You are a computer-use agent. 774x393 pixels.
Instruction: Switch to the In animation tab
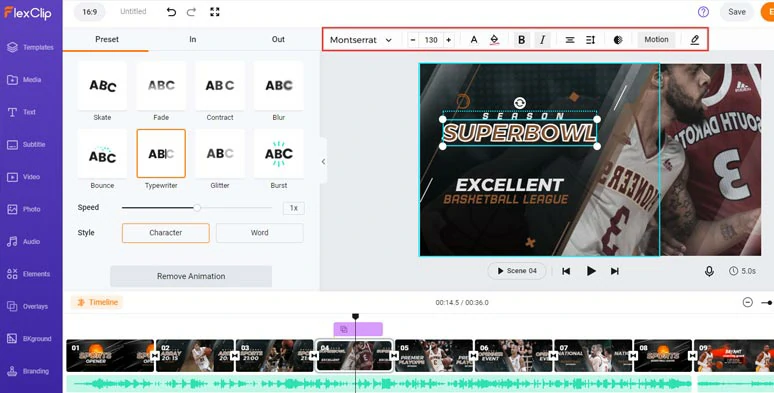[193, 39]
